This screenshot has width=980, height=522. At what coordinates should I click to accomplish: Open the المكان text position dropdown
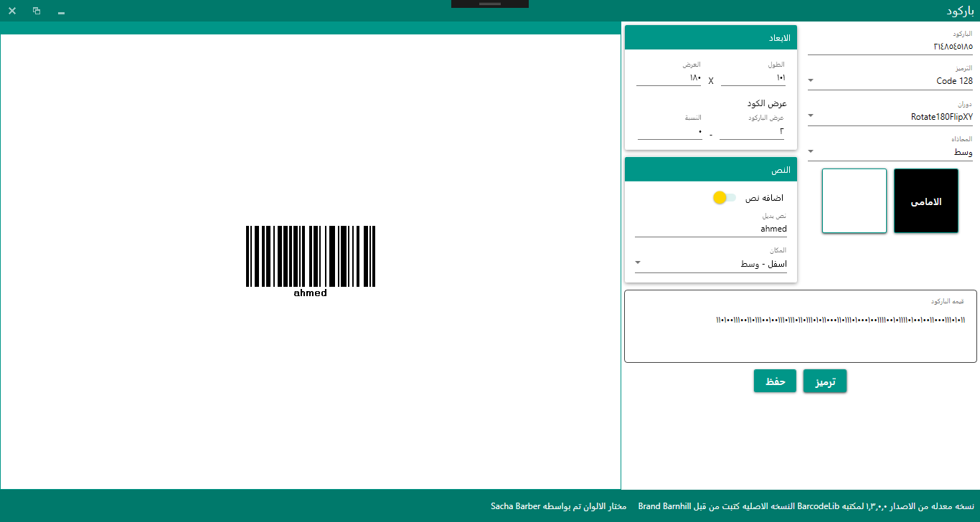click(x=711, y=263)
